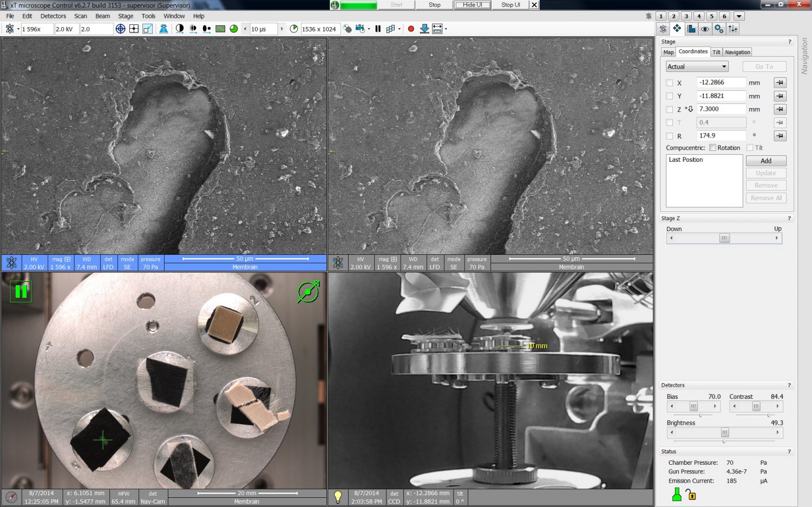
Task: Check the R rotation coordinate checkbox
Action: 670,136
